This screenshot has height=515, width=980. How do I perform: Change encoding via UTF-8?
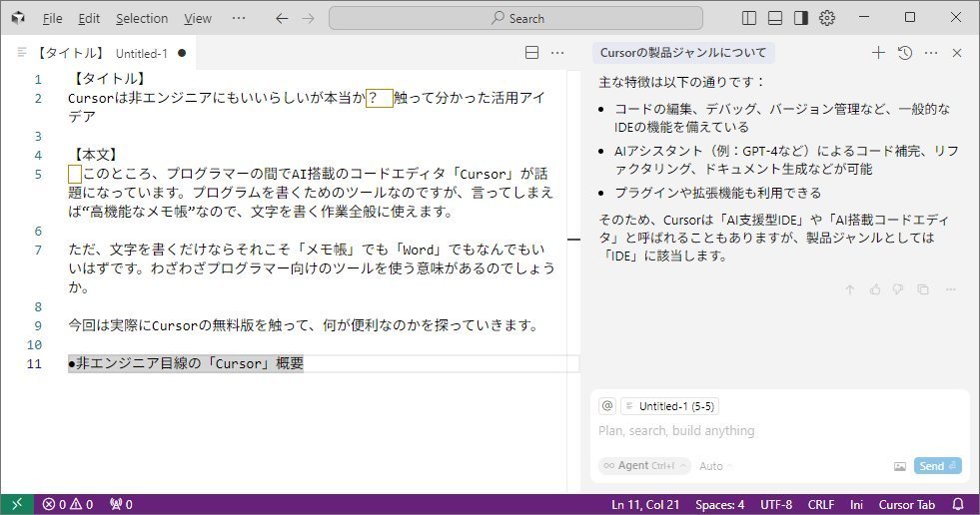coord(776,504)
